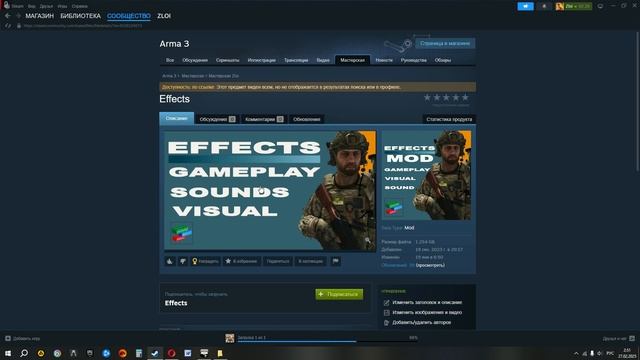
Task: Click the Поделиться share button
Action: (x=278, y=261)
